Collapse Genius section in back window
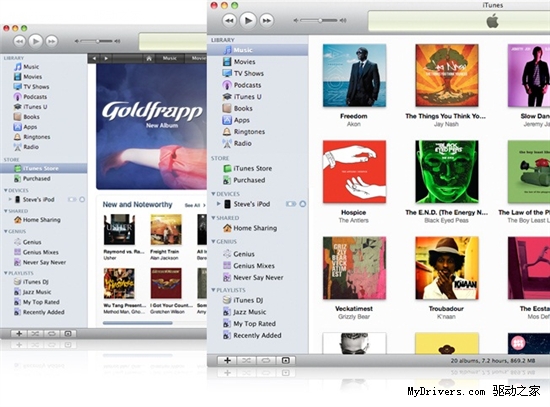 (6, 231)
